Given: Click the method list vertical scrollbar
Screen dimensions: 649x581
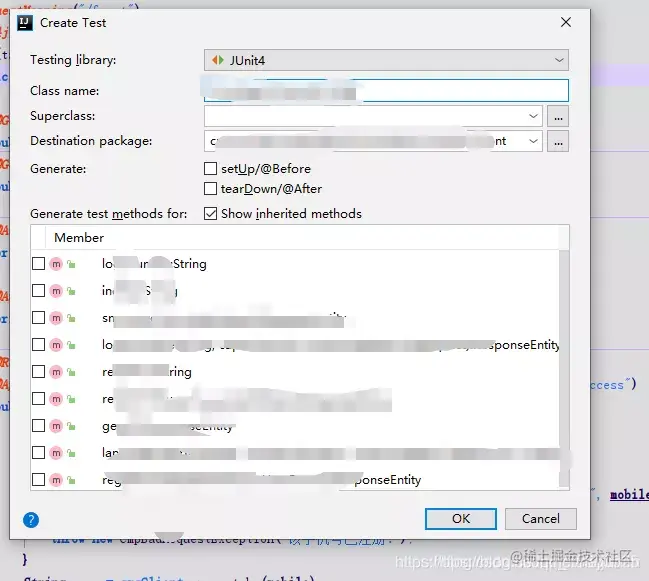Looking at the screenshot, I should click(564, 368).
